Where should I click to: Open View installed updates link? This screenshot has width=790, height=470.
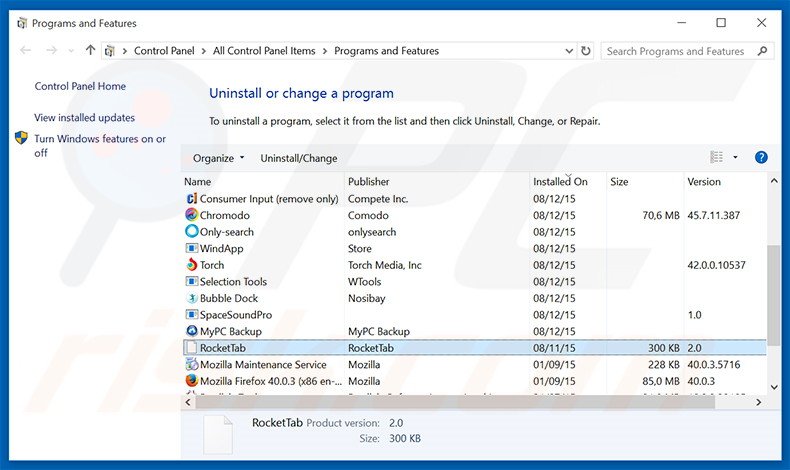(x=84, y=117)
